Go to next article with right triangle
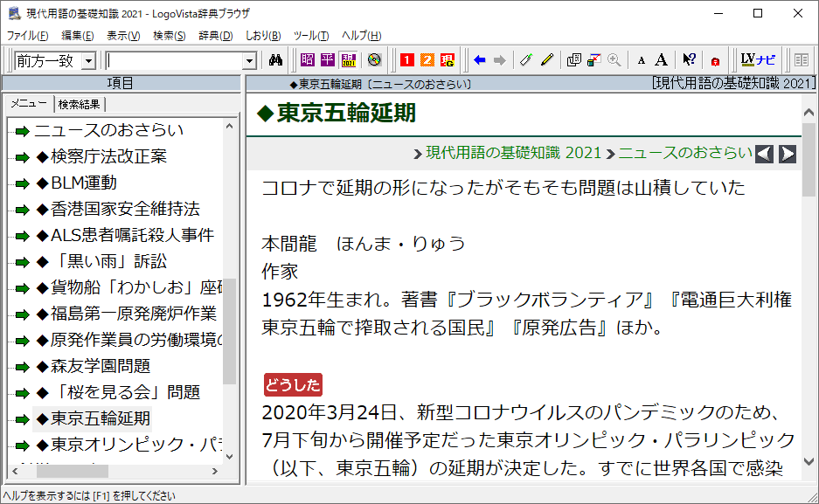The width and height of the screenshot is (819, 504). tap(788, 154)
